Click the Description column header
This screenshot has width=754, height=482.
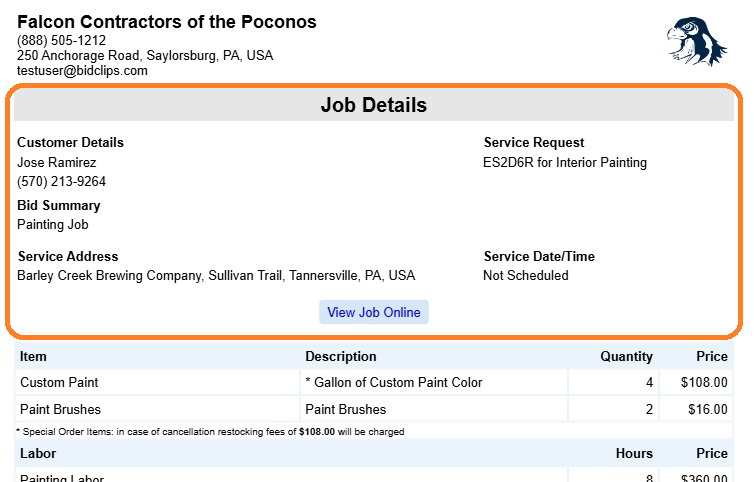pyautogui.click(x=341, y=356)
